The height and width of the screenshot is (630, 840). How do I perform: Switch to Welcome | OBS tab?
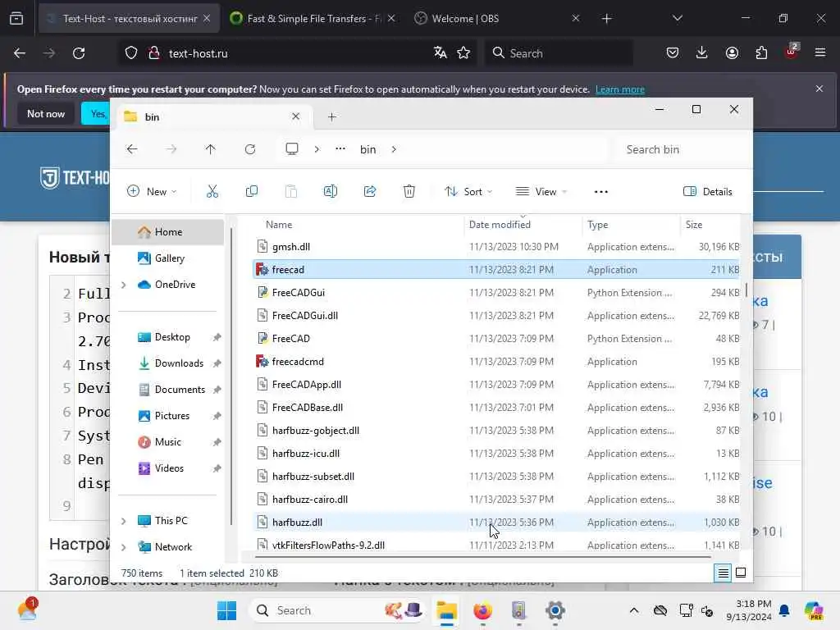click(x=497, y=18)
